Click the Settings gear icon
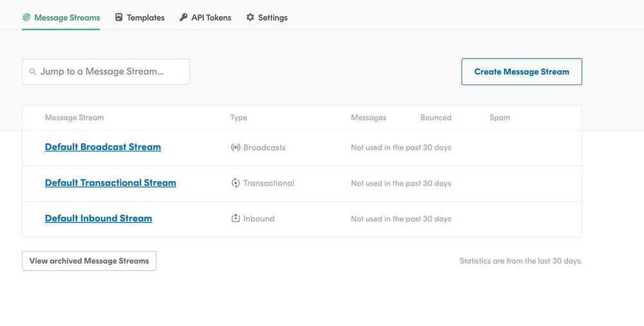 251,17
